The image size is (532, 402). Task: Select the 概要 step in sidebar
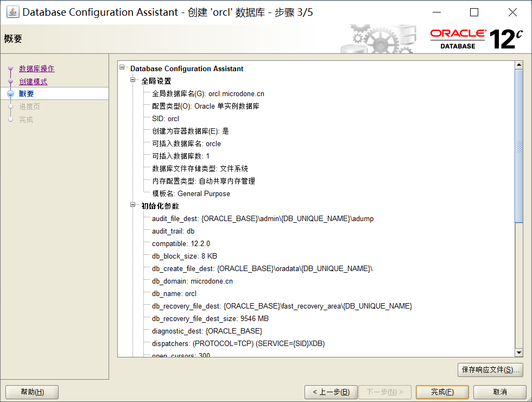pos(27,93)
